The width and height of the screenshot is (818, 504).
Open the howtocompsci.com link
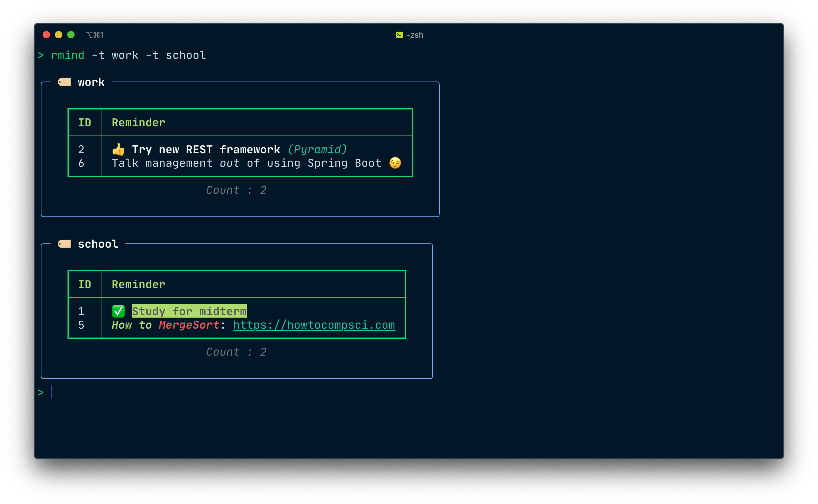[x=314, y=325]
